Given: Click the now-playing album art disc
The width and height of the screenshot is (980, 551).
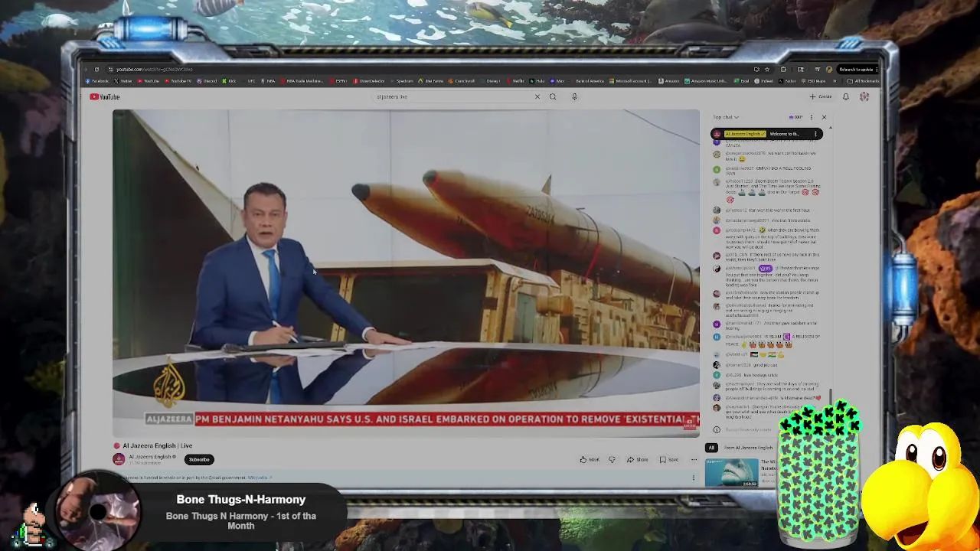Looking at the screenshot, I should coord(98,510).
